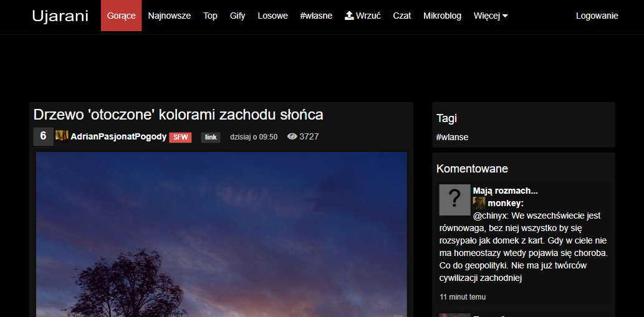Click the red SFW badge
The width and height of the screenshot is (644, 317).
click(x=180, y=137)
